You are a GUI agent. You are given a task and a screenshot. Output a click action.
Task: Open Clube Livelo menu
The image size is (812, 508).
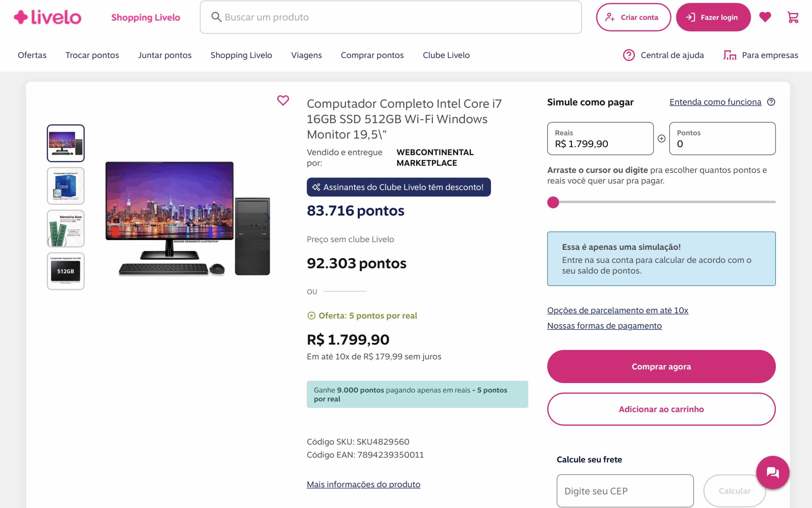pos(446,55)
